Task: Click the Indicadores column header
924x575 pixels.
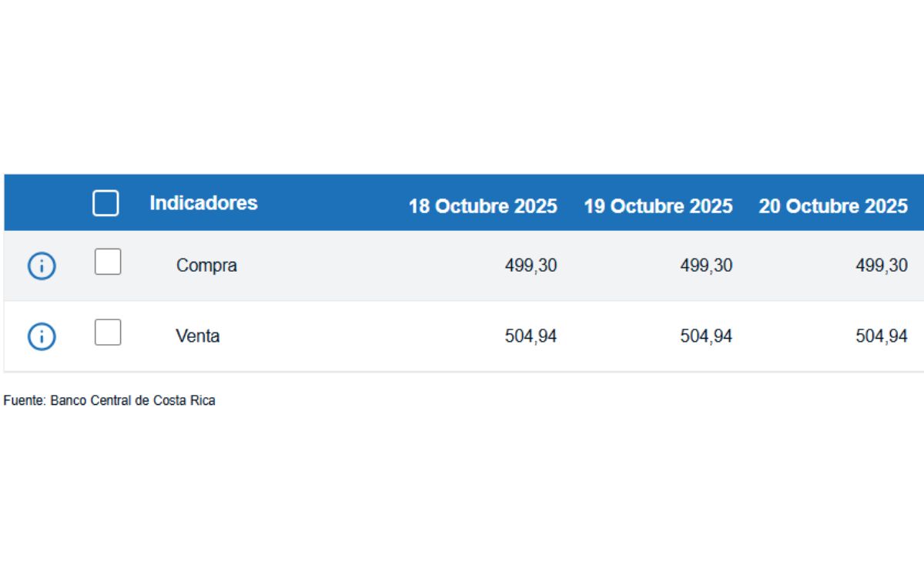Action: [x=203, y=203]
